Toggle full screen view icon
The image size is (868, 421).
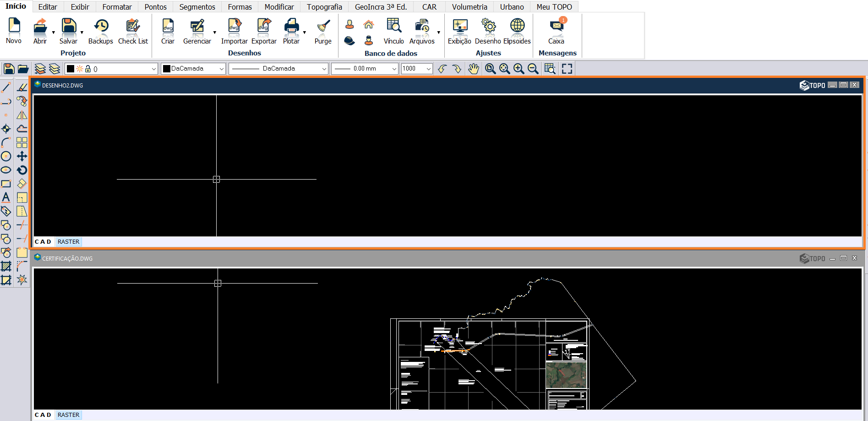point(567,69)
